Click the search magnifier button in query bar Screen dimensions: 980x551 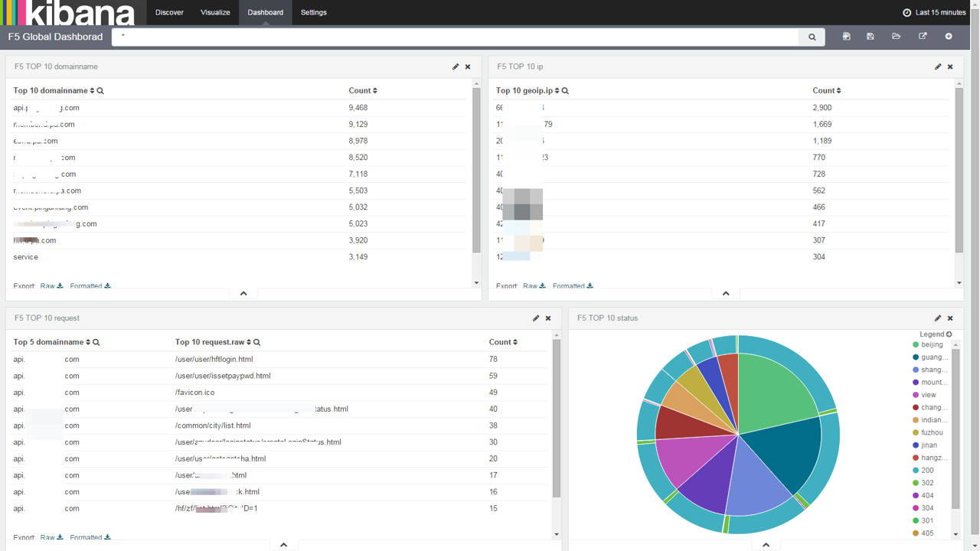tap(812, 37)
